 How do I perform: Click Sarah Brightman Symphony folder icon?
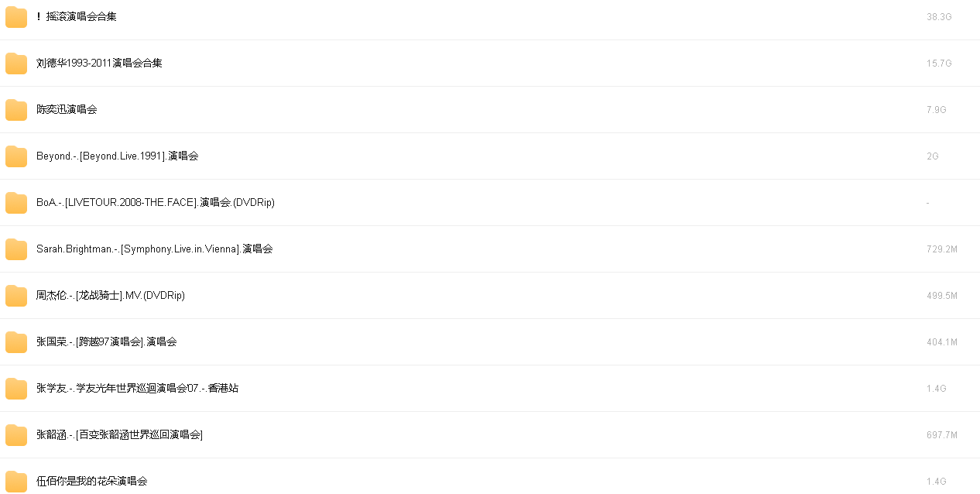[16, 249]
